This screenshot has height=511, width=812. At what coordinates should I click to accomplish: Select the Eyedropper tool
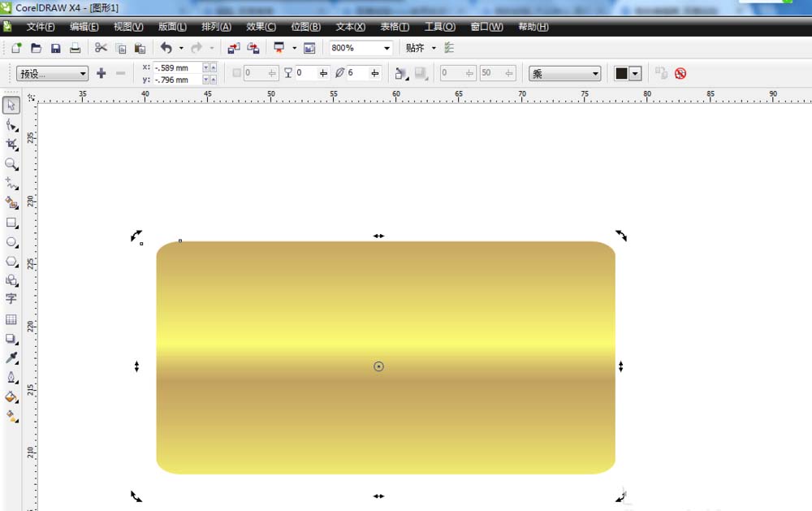coord(11,357)
